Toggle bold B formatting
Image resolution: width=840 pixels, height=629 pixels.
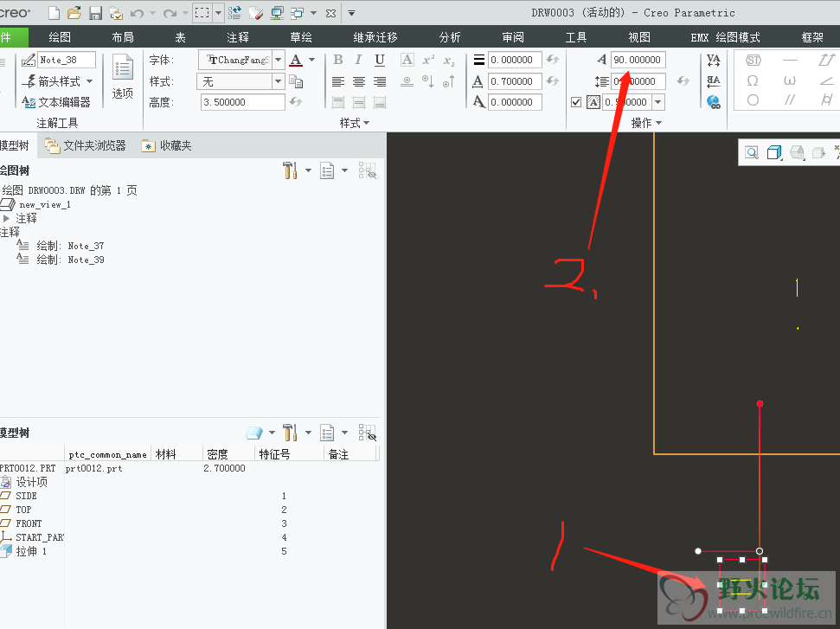(338, 60)
